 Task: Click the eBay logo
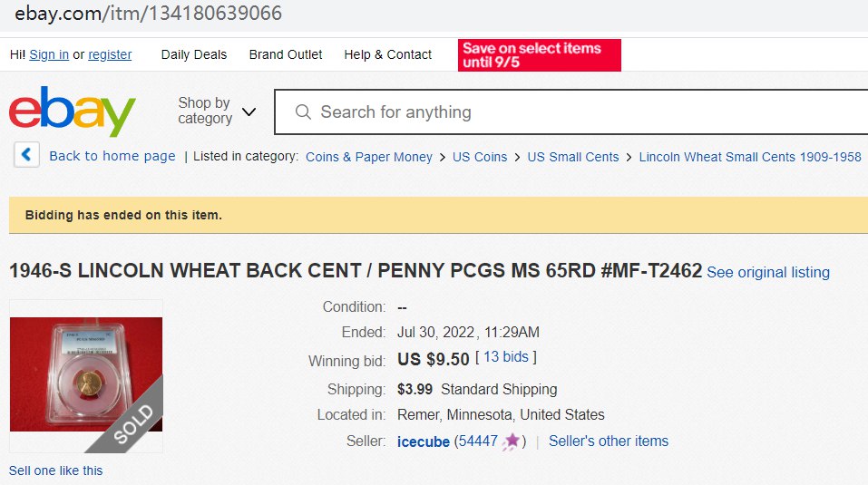point(73,112)
